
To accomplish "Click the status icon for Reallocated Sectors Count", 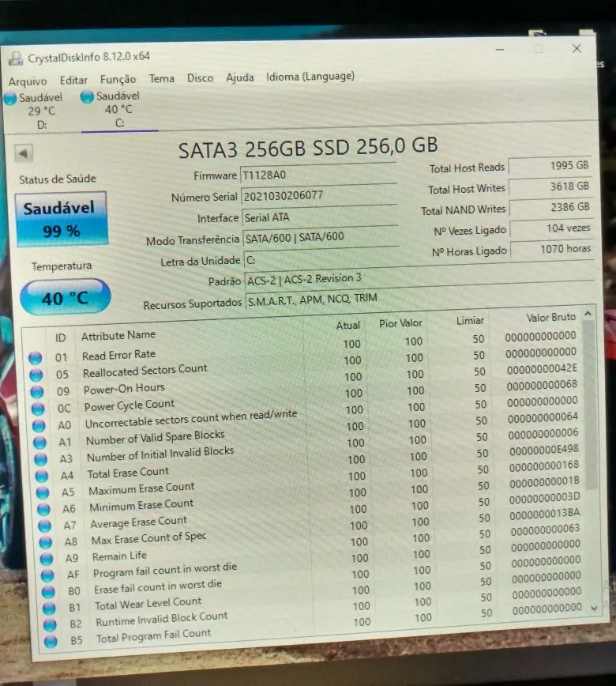I will (x=36, y=375).
